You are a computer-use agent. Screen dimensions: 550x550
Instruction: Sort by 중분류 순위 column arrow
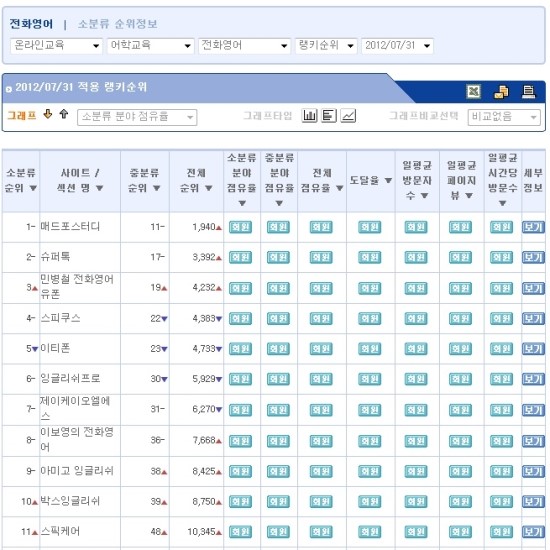pyautogui.click(x=156, y=188)
